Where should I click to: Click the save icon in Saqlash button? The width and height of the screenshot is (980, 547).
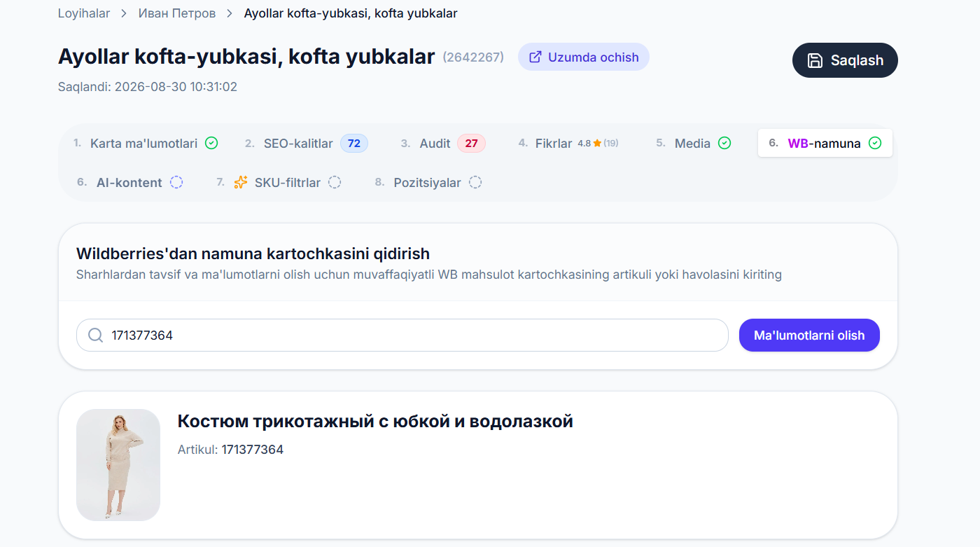coord(815,60)
